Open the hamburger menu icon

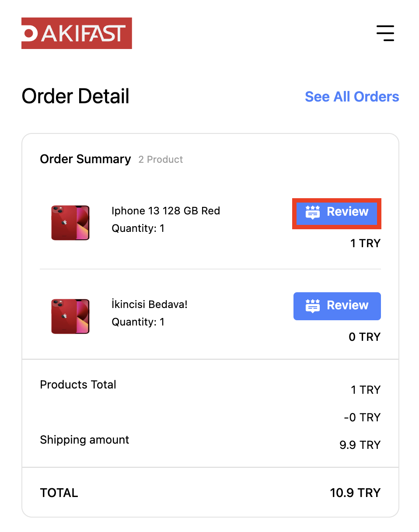385,33
